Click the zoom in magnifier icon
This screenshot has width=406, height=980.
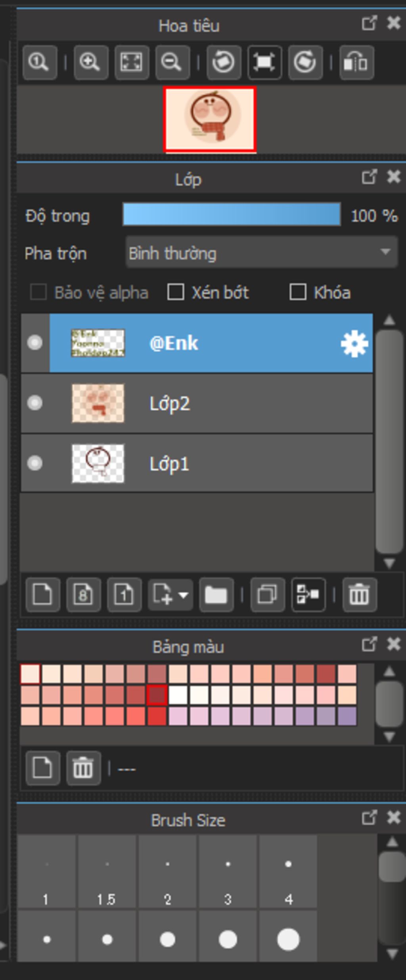click(91, 63)
